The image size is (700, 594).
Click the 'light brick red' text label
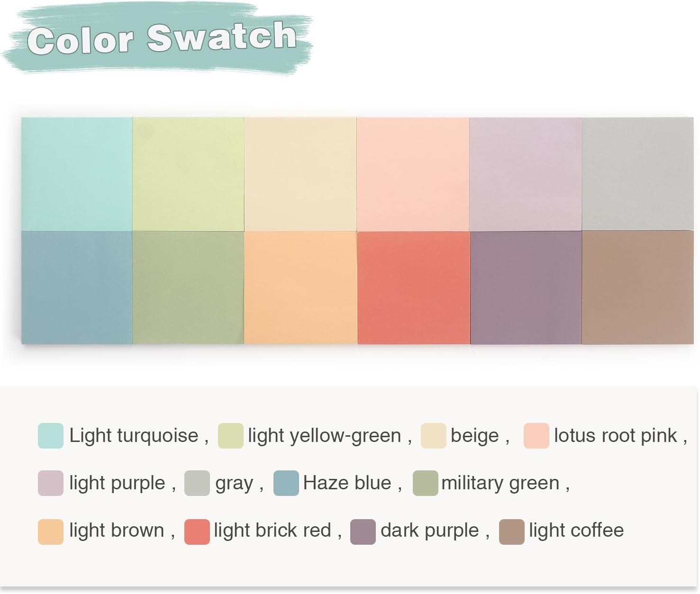click(x=272, y=531)
